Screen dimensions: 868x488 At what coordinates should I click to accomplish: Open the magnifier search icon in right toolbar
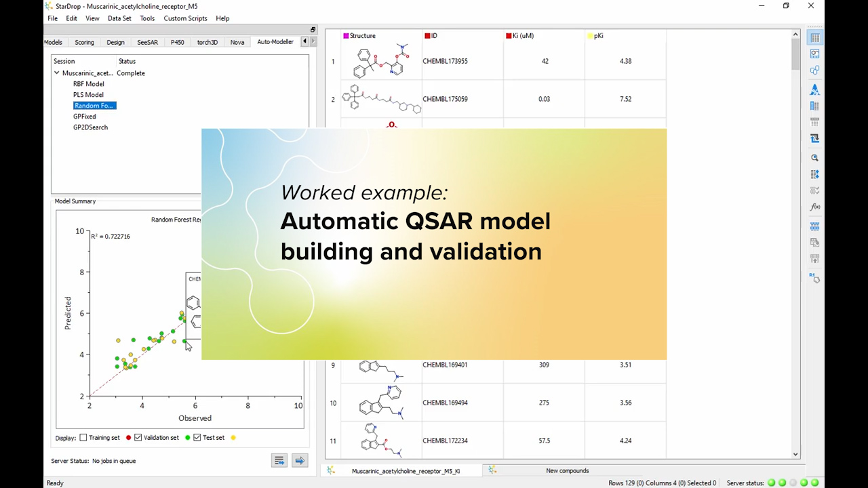tap(814, 157)
